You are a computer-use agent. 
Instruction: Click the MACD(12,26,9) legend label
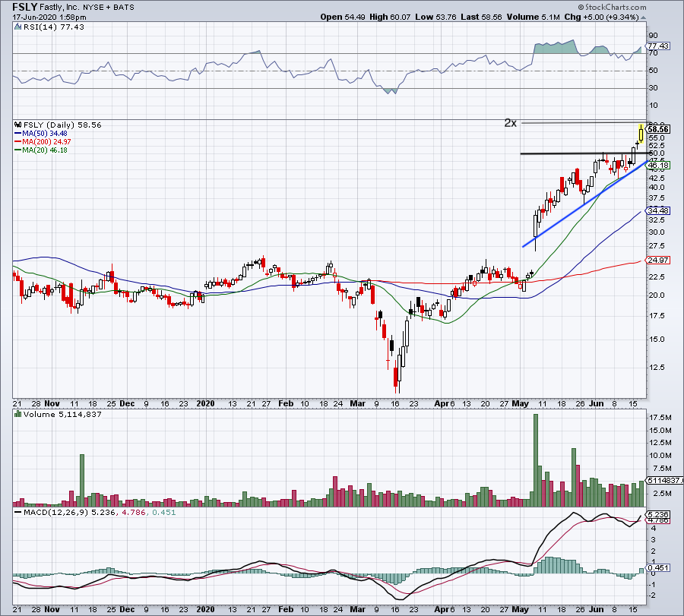pyautogui.click(x=54, y=512)
